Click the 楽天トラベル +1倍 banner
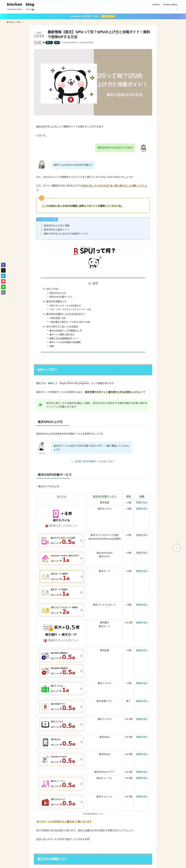Image resolution: width=186 pixels, height=868 pixels. tap(61, 688)
